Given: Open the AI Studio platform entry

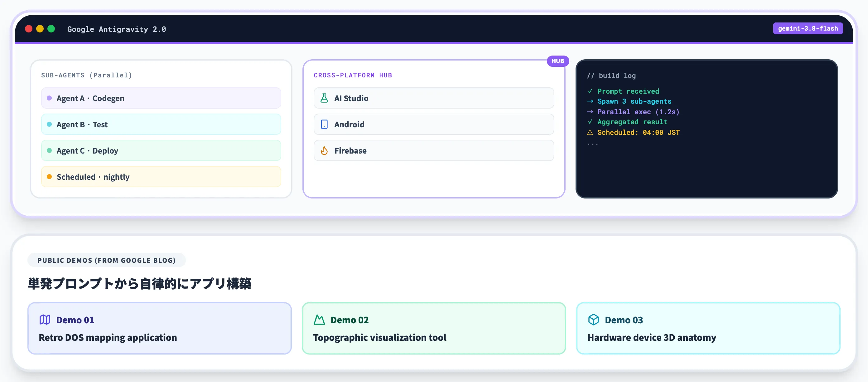Looking at the screenshot, I should pyautogui.click(x=434, y=98).
